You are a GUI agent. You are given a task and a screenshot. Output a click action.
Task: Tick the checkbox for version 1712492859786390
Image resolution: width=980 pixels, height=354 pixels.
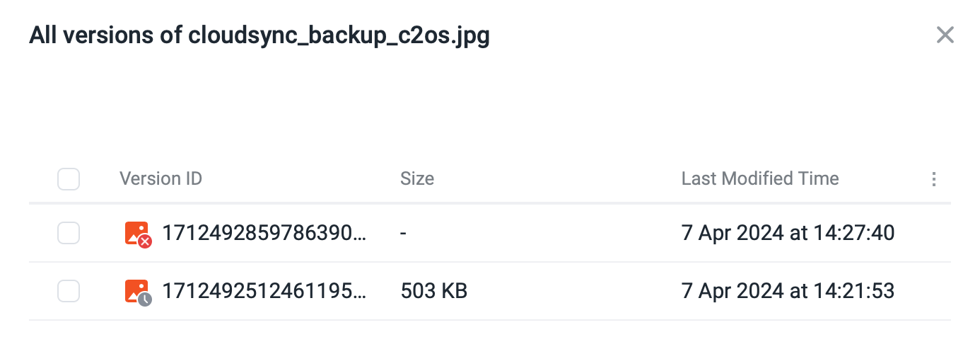pos(69,233)
